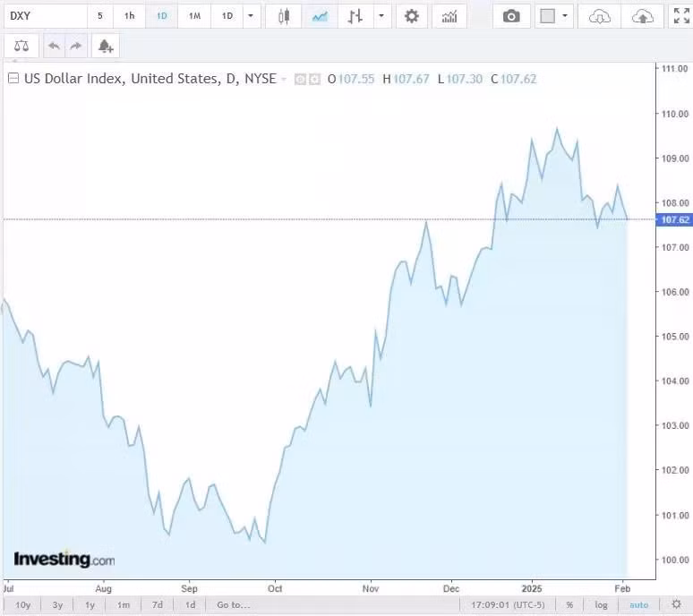Select the candlestick chart type icon
Viewport: 693px width, 616px height.
click(x=284, y=16)
